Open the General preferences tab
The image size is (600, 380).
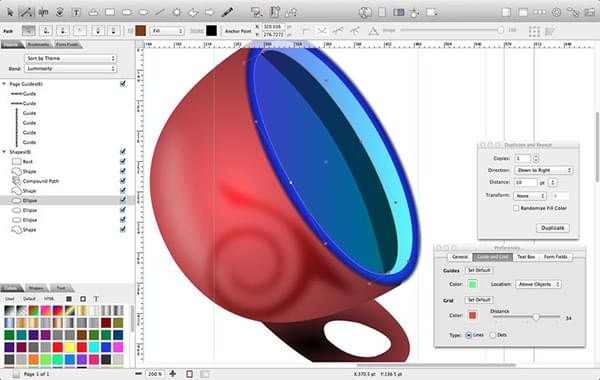(x=460, y=257)
